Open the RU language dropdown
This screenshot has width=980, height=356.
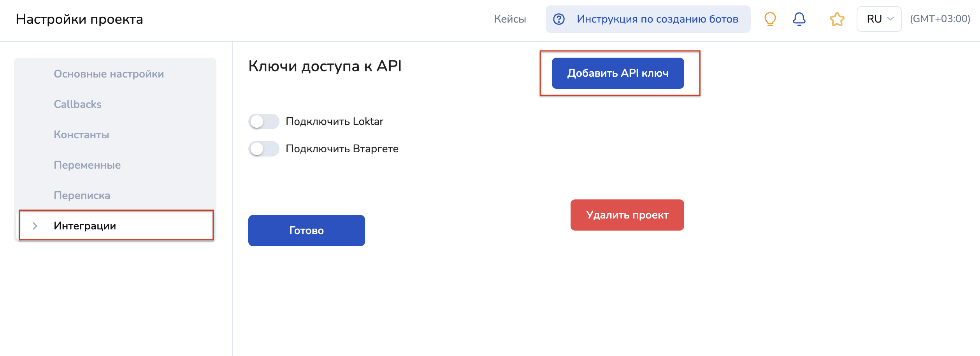click(x=879, y=19)
